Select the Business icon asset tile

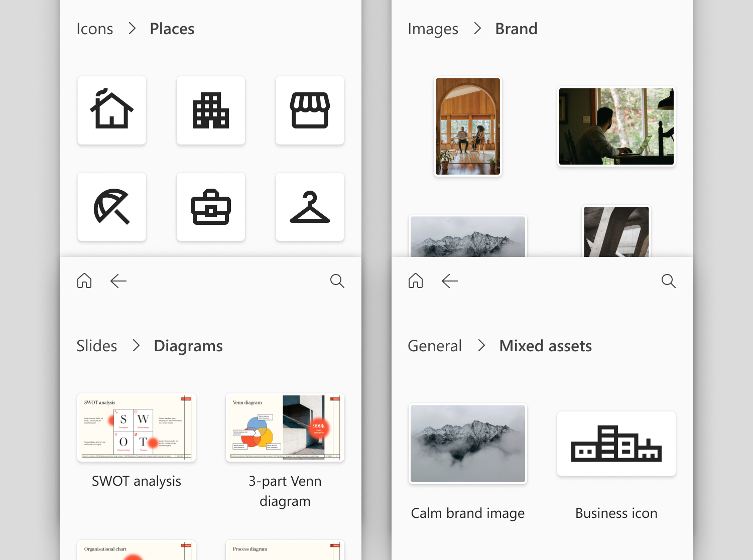click(x=616, y=444)
